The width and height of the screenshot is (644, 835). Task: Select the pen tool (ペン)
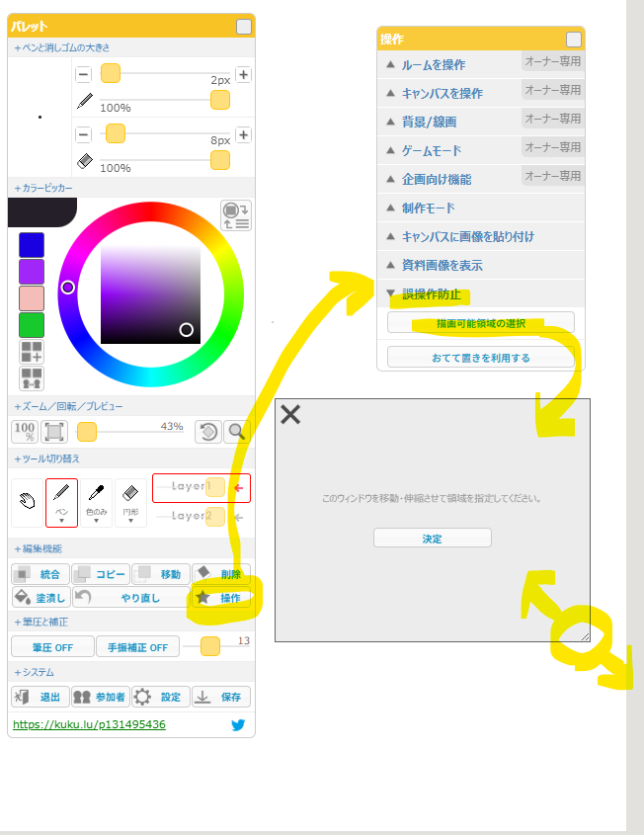[62, 502]
